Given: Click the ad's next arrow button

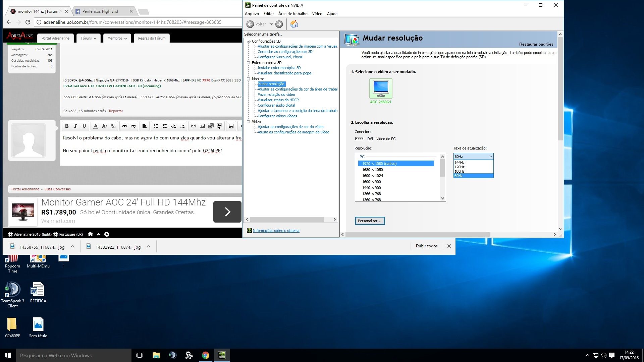Looking at the screenshot, I should 227,212.
